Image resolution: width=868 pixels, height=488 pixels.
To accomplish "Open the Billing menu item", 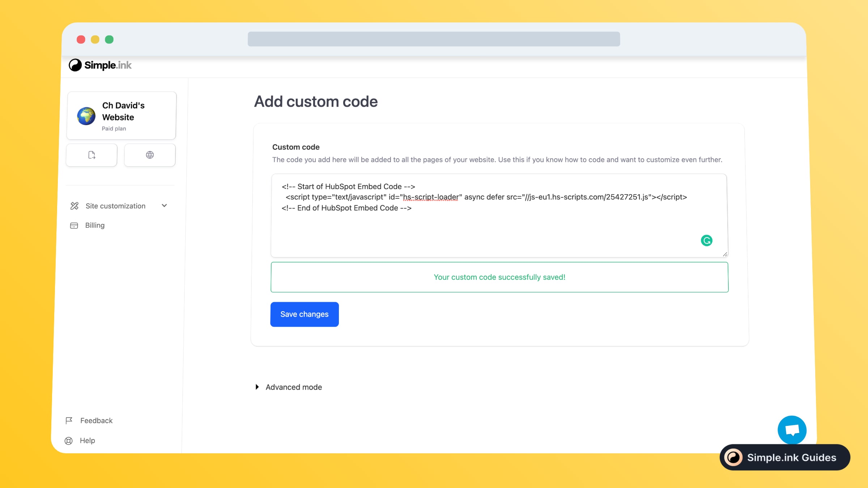I will point(95,226).
